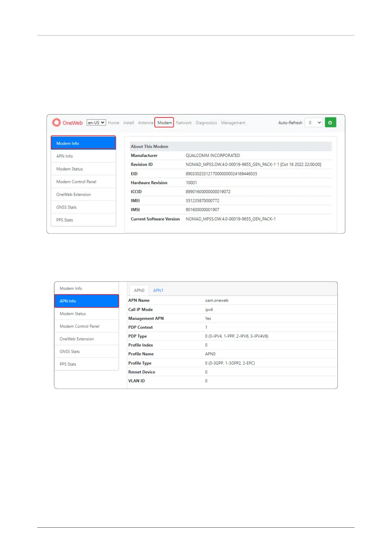
Task: Click the green power button icon
Action: 330,122
